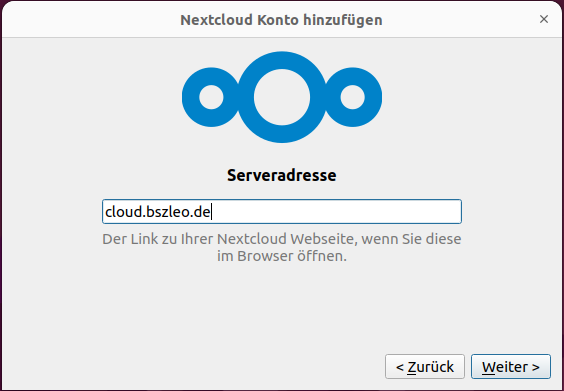Click the Weiter > button
This screenshot has width=564, height=391.
(511, 367)
